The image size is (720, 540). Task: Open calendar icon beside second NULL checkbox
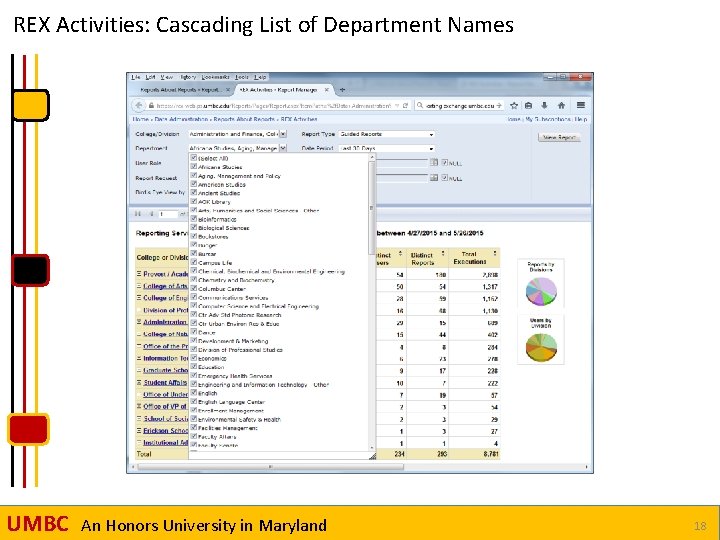tap(434, 177)
